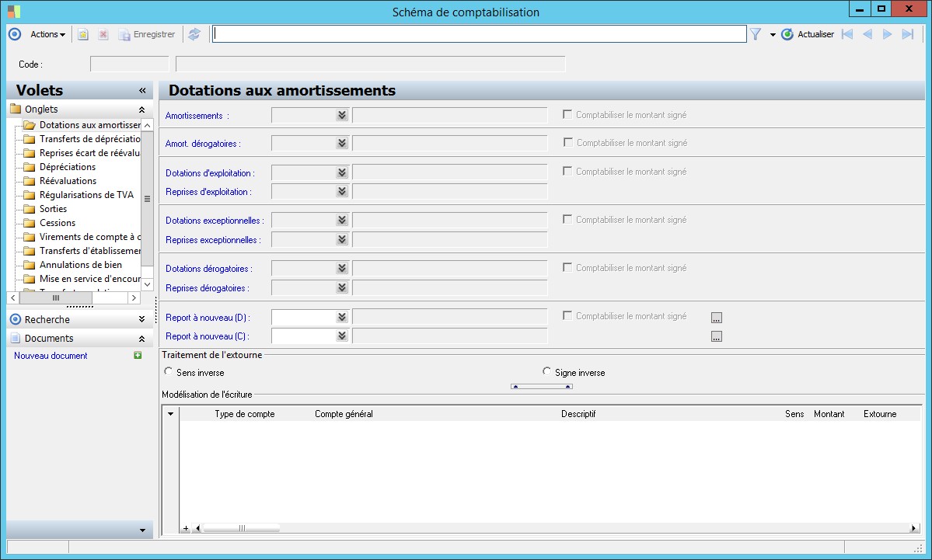Click the splitter collapse handle above the grid
This screenshot has height=560, width=932.
542,387
